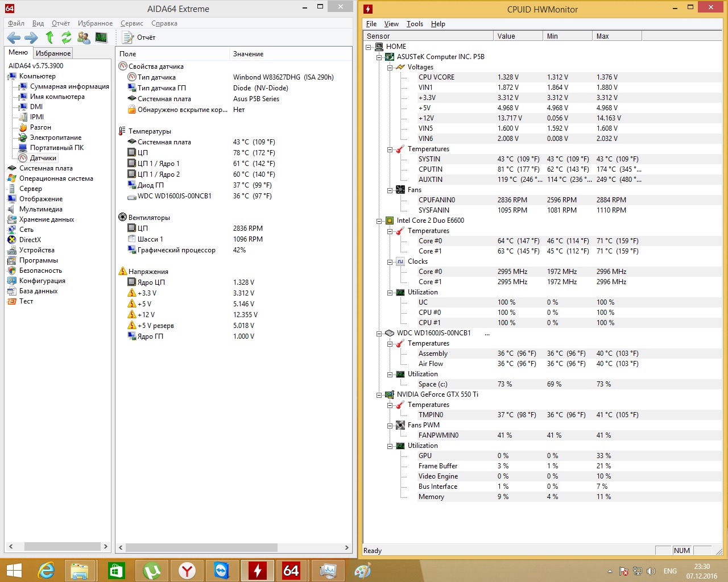Select Разгон in AIDA64 tree
The height and width of the screenshot is (582, 728).
pyautogui.click(x=40, y=127)
